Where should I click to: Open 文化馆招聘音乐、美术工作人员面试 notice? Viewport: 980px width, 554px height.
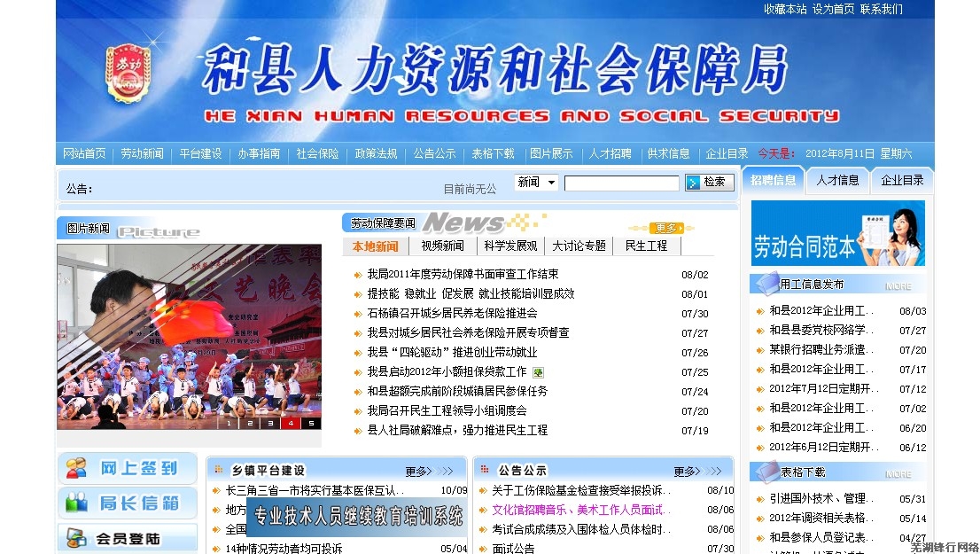[x=580, y=511]
